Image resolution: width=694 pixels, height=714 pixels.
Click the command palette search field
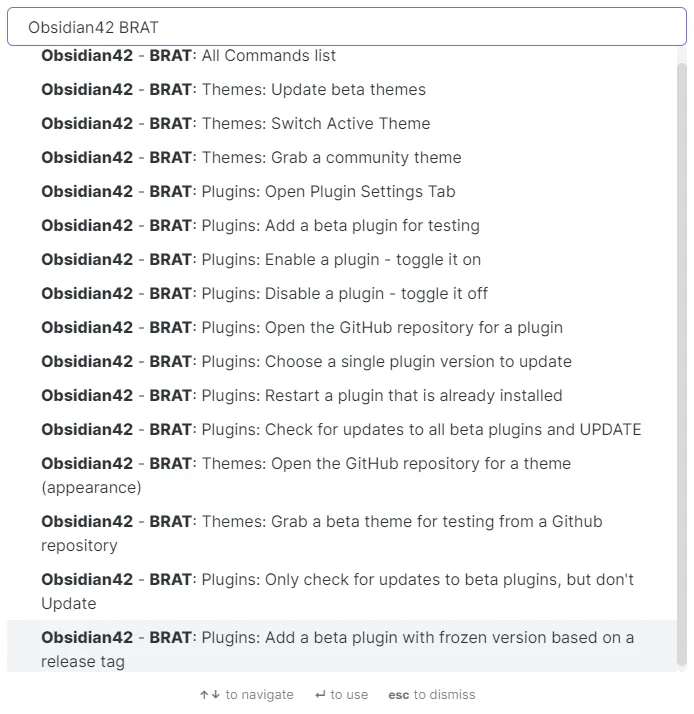tap(346, 27)
